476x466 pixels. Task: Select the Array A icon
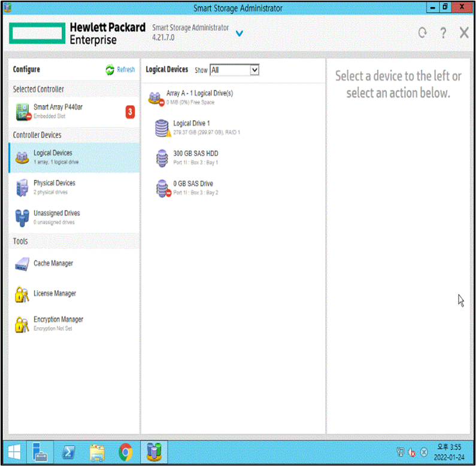point(156,98)
